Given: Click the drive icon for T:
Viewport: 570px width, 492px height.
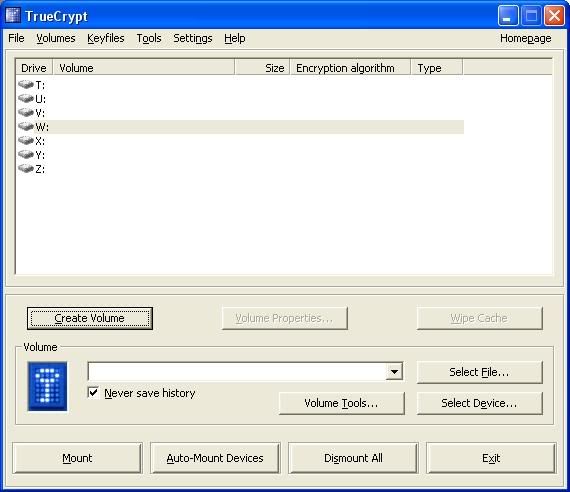Looking at the screenshot, I should pyautogui.click(x=26, y=84).
